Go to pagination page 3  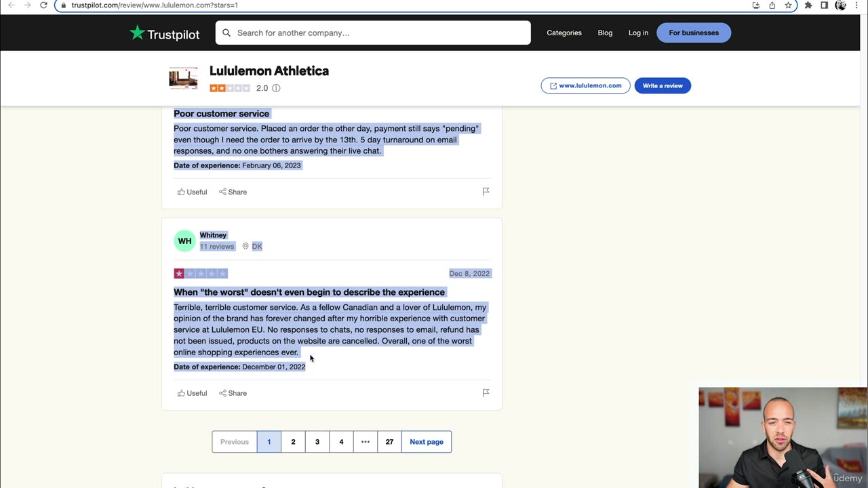pyautogui.click(x=317, y=442)
